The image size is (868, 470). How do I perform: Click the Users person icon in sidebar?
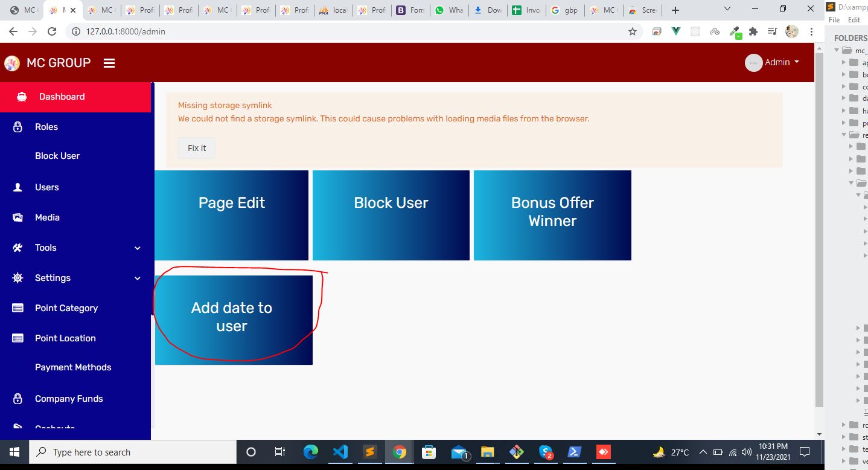coord(18,187)
